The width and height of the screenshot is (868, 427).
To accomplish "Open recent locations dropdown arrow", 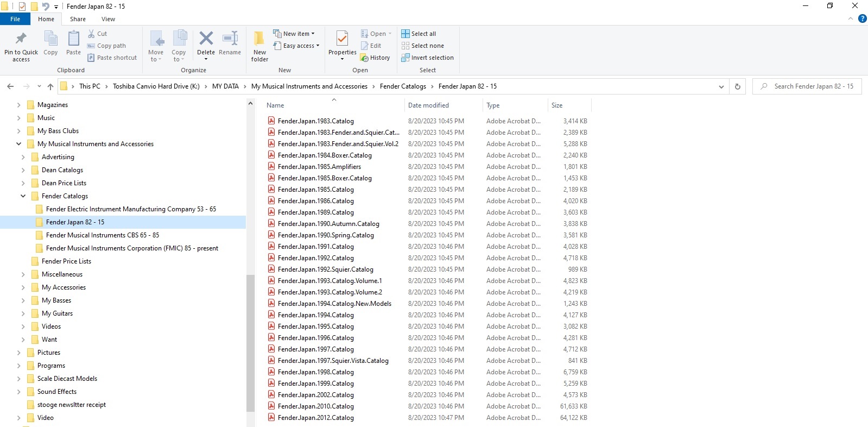I will point(39,86).
